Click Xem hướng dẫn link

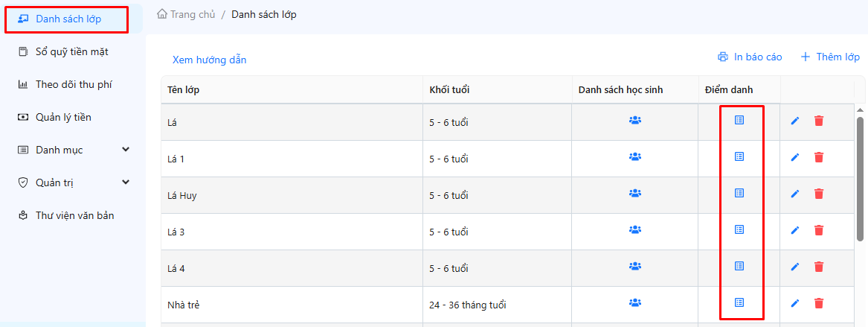tap(209, 60)
